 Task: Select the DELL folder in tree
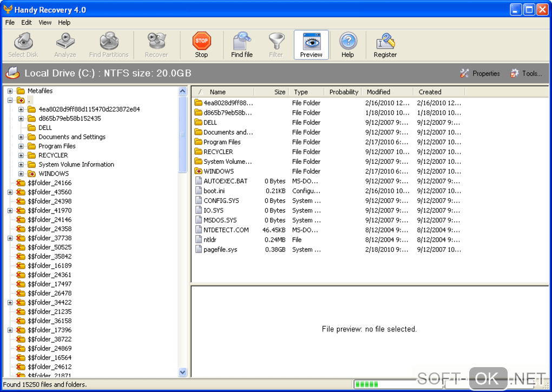[x=45, y=128]
